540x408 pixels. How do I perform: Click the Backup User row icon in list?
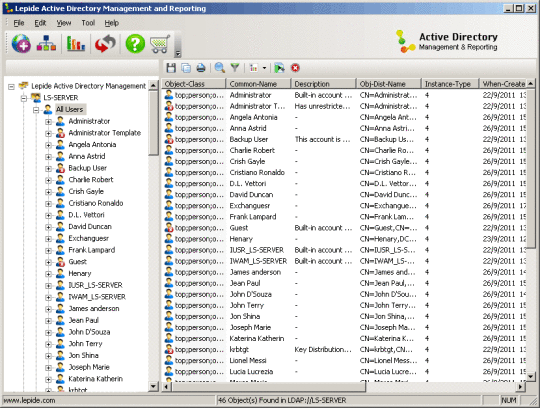169,139
